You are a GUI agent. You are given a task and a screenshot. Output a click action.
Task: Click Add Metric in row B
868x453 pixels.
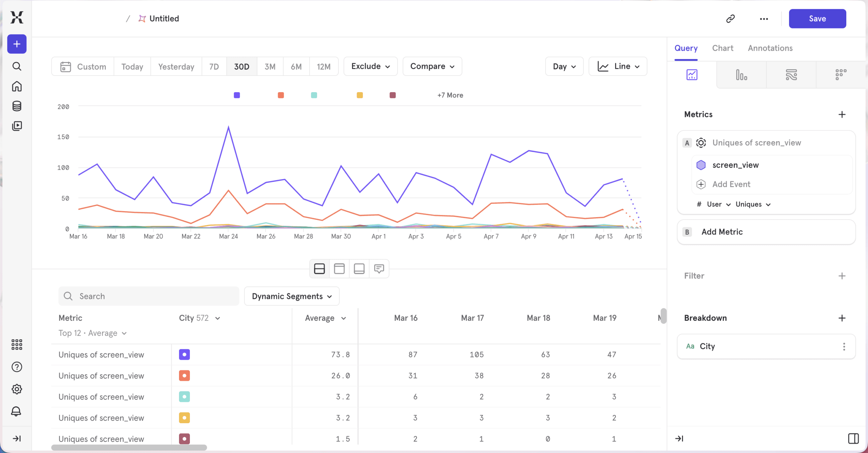(x=722, y=232)
